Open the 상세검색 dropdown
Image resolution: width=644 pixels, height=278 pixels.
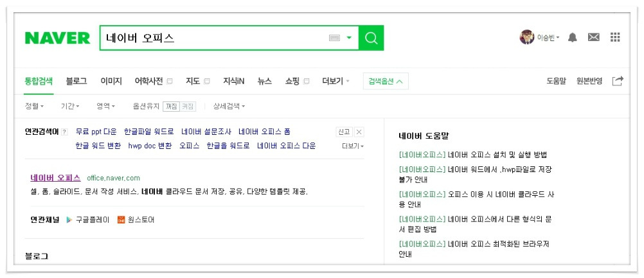(x=229, y=106)
